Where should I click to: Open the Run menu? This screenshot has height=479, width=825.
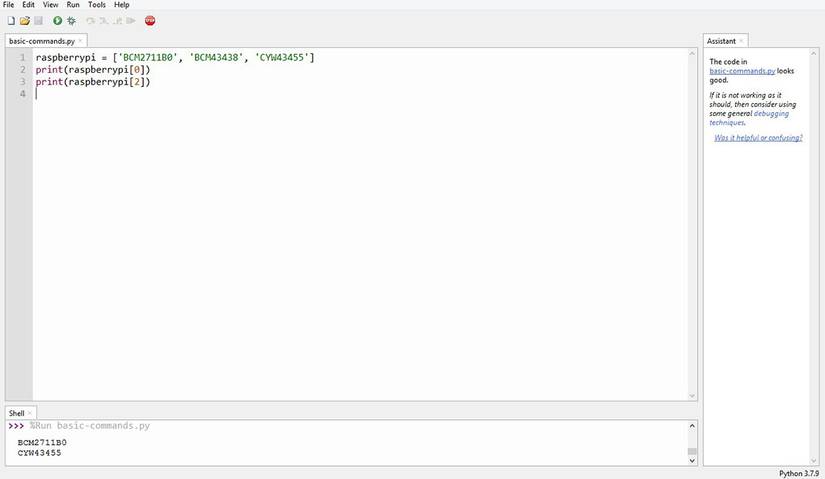(73, 5)
